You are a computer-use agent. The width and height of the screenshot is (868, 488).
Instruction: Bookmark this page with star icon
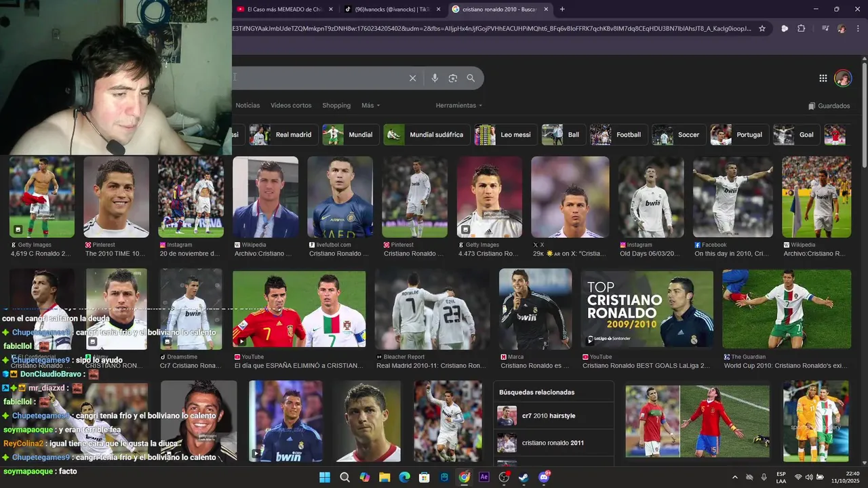[762, 28]
